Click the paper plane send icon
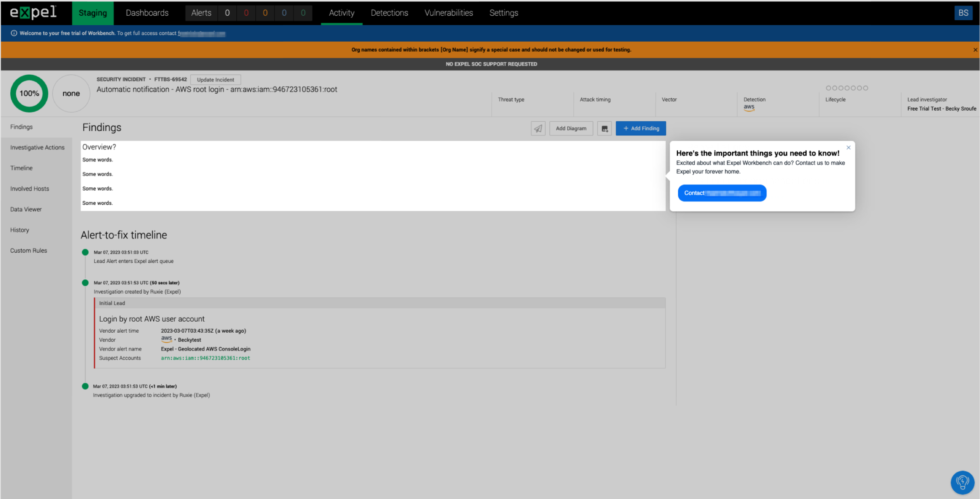The width and height of the screenshot is (980, 499). 538,128
